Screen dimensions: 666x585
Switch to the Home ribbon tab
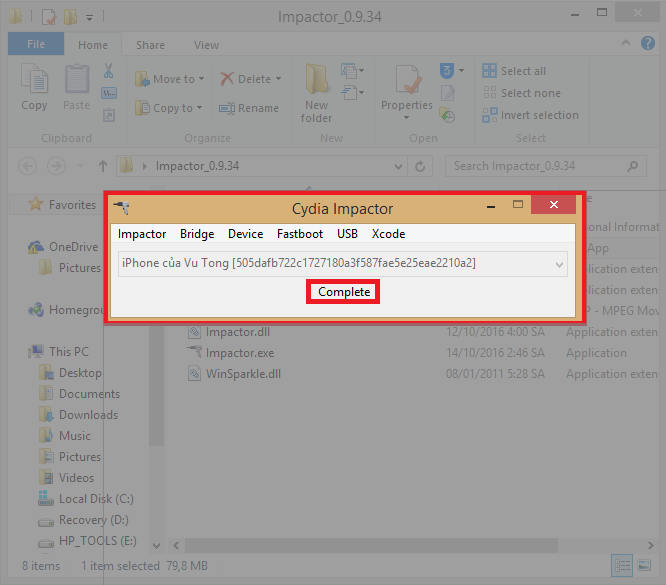93,45
